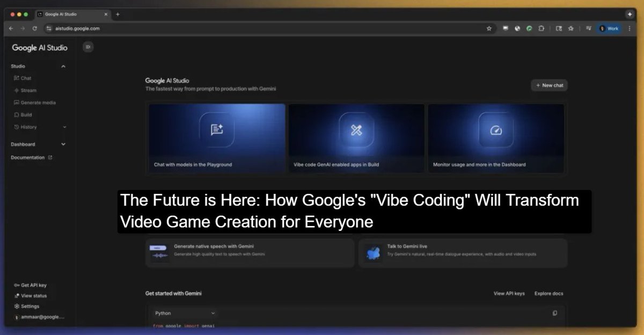Collapse the Studio section chevron
The height and width of the screenshot is (335, 644).
pyautogui.click(x=63, y=67)
